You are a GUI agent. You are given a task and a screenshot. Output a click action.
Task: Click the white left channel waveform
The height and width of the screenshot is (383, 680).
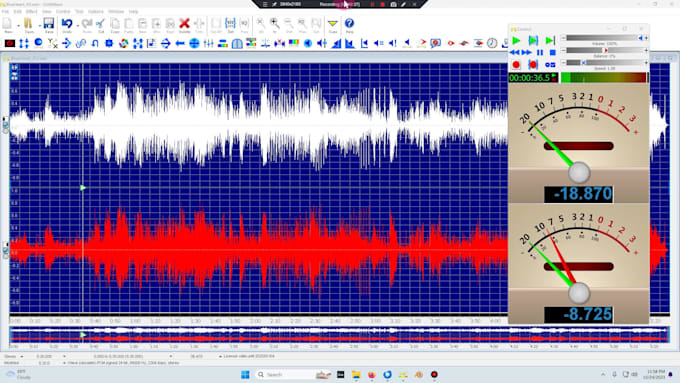click(258, 126)
